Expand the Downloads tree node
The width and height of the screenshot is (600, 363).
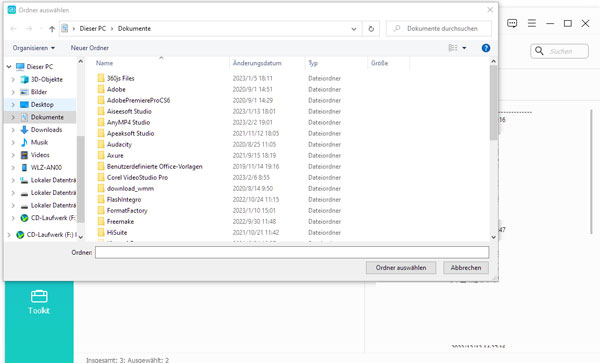[13, 130]
